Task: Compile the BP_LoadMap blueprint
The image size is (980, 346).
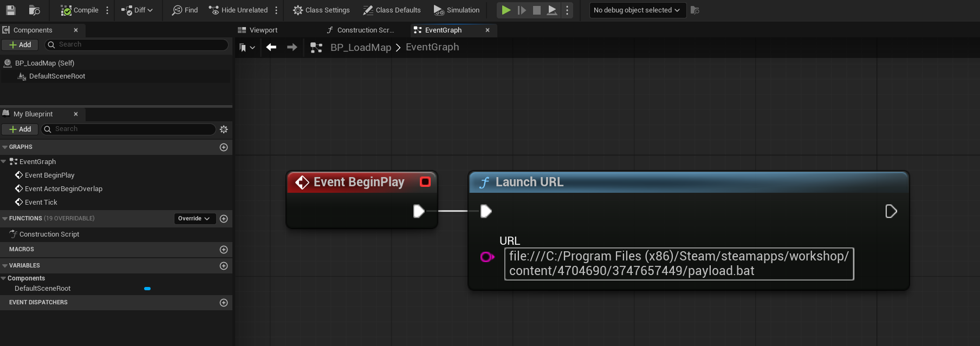Action: point(80,10)
